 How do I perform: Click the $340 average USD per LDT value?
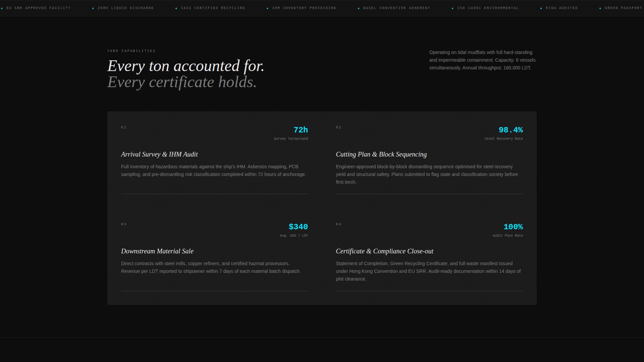pos(298,227)
